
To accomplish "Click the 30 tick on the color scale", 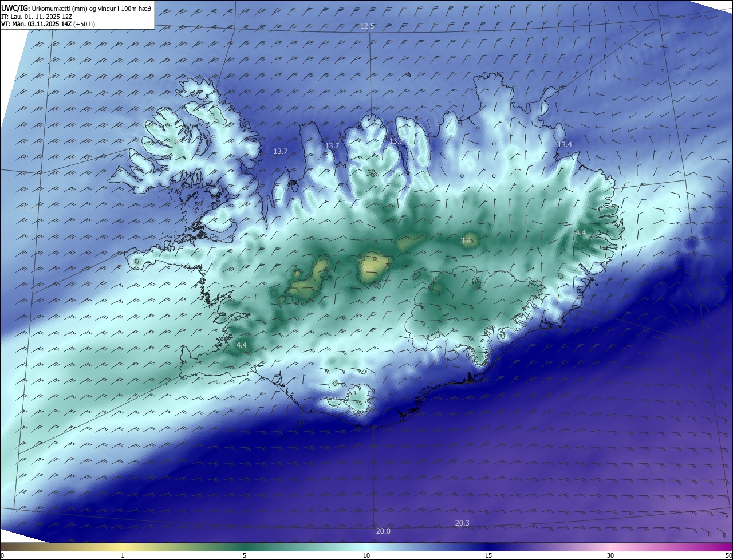I will point(610,556).
